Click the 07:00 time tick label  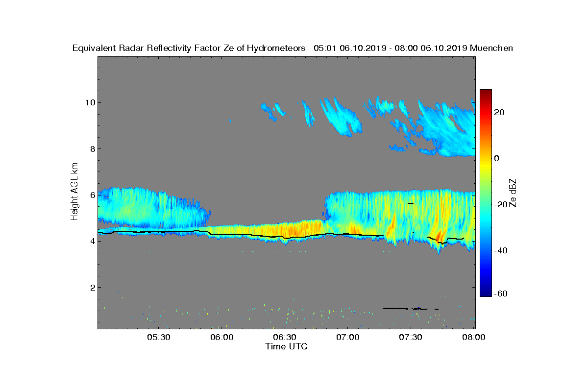pyautogui.click(x=348, y=338)
